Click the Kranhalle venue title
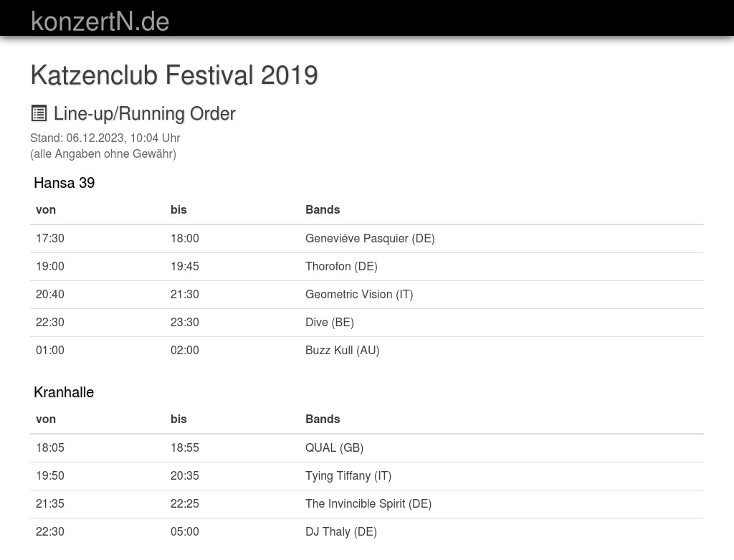The image size is (734, 560). (64, 392)
